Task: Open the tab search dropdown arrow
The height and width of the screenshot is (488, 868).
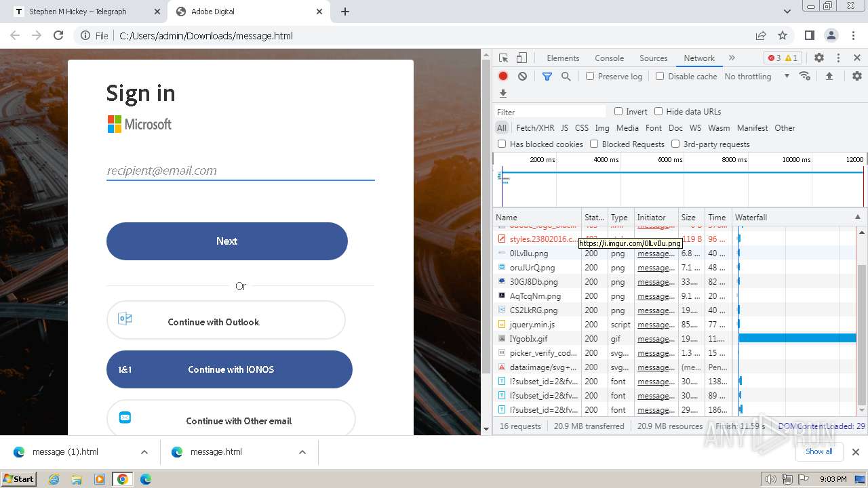Action: [787, 12]
